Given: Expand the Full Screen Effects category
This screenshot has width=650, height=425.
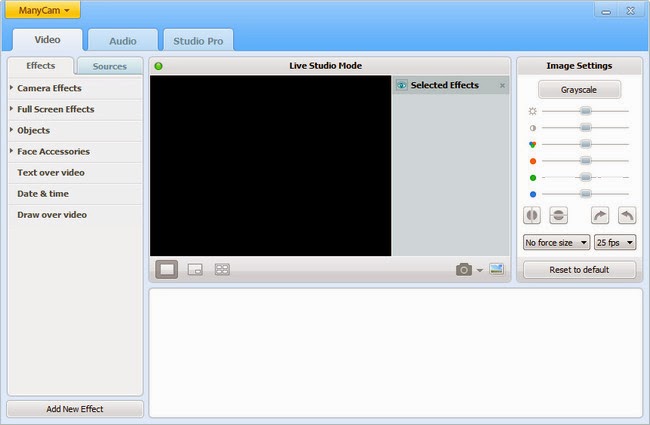Looking at the screenshot, I should pyautogui.click(x=75, y=109).
